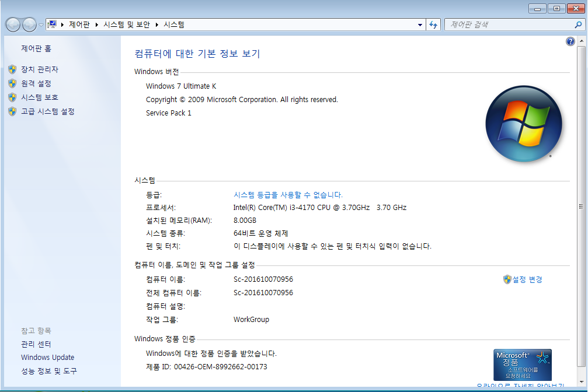Click the shield icon beside 원격 설정
This screenshot has height=392, width=588.
[12, 83]
